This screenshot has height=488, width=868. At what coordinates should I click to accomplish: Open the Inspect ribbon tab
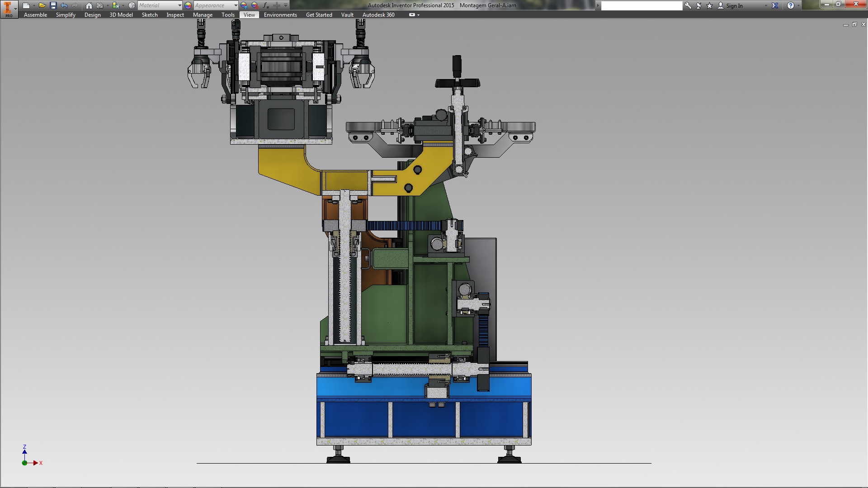point(175,15)
